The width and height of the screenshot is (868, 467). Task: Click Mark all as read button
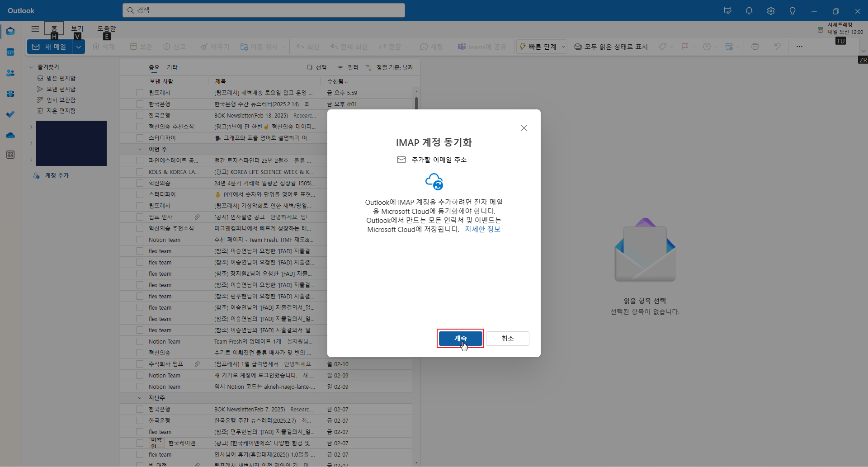(611, 47)
